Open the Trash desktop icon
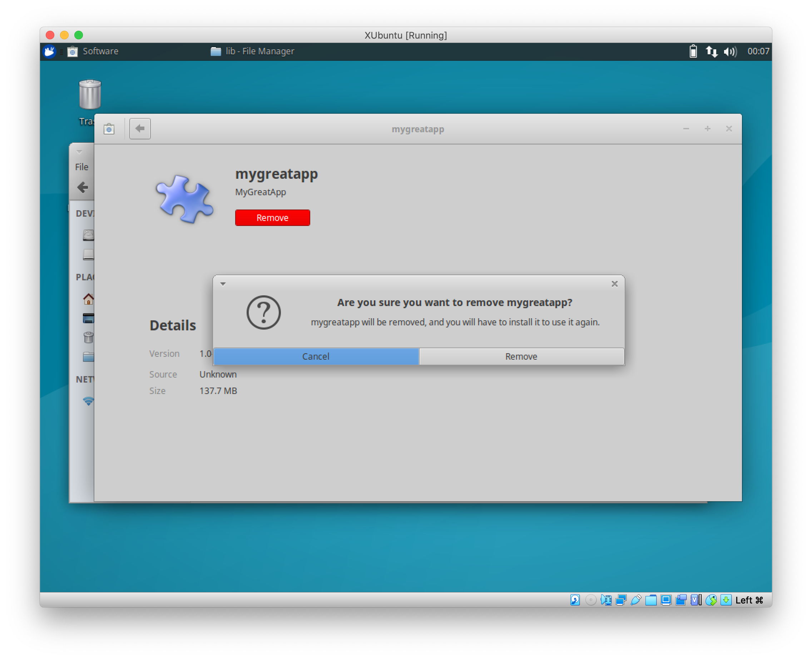The image size is (812, 660). click(90, 95)
